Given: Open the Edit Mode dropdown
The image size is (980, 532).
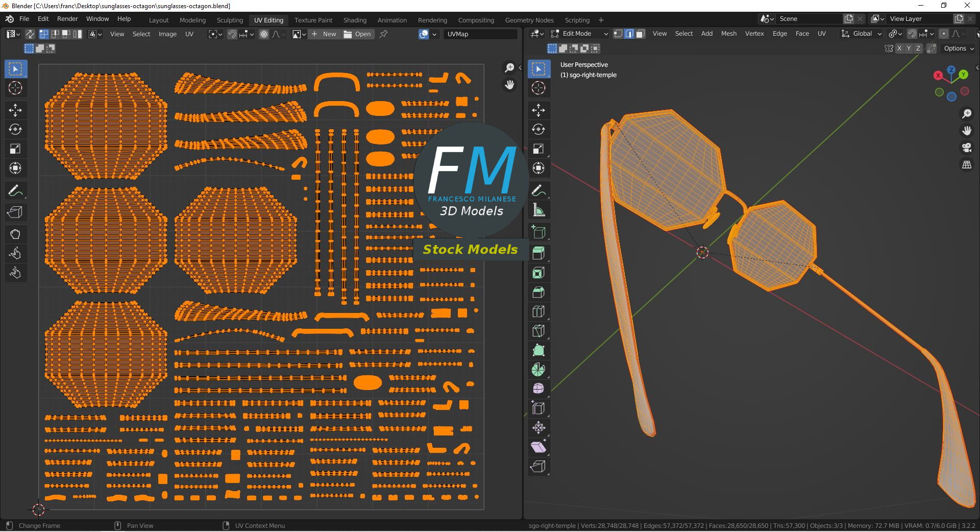Looking at the screenshot, I should 580,34.
